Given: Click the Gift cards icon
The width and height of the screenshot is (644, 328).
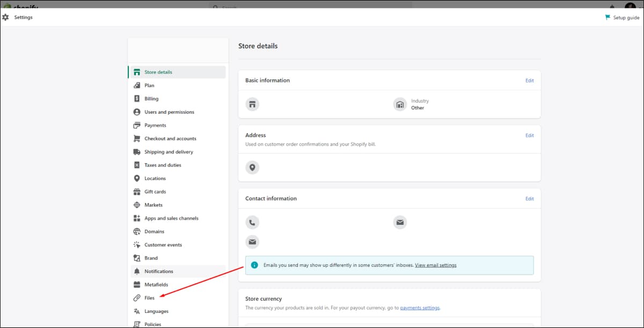Looking at the screenshot, I should coord(137,192).
